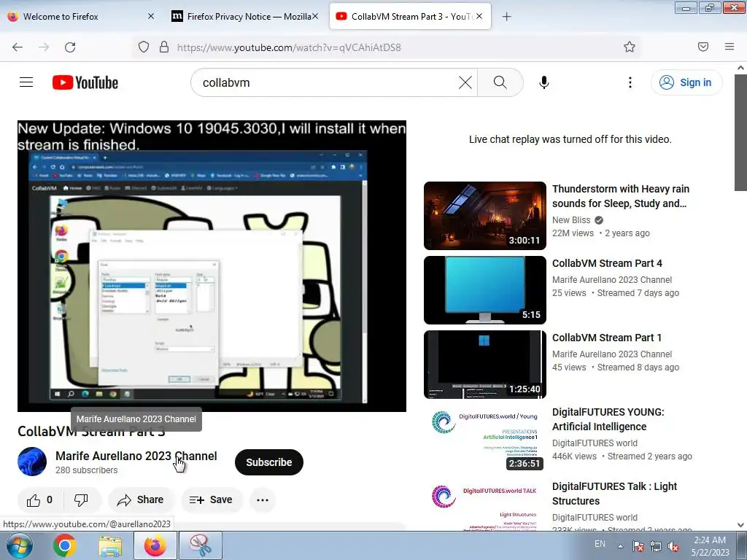Viewport: 747px width, 560px height.
Task: Focus the address bar URL
Action: (x=289, y=47)
